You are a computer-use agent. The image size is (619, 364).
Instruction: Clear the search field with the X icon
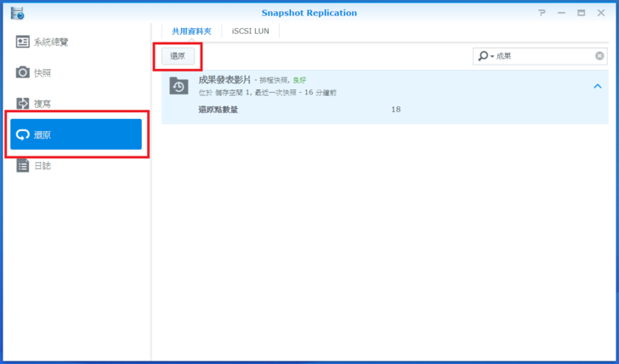599,56
